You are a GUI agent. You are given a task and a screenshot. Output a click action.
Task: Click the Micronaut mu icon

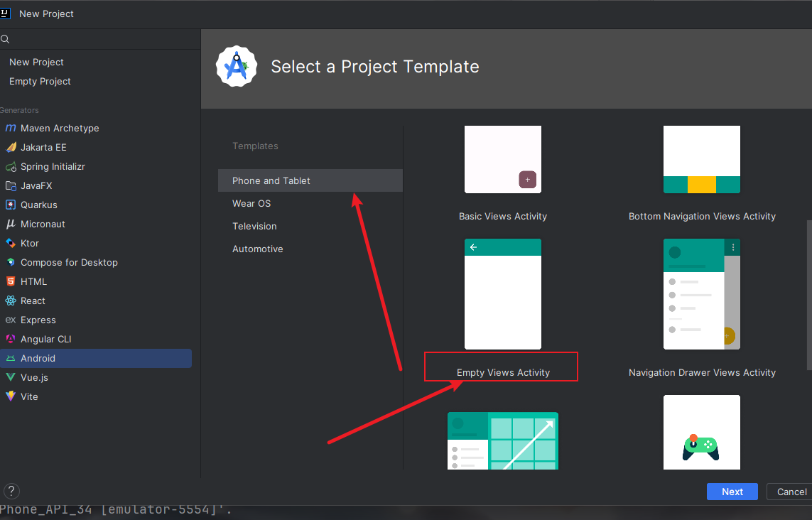[11, 224]
